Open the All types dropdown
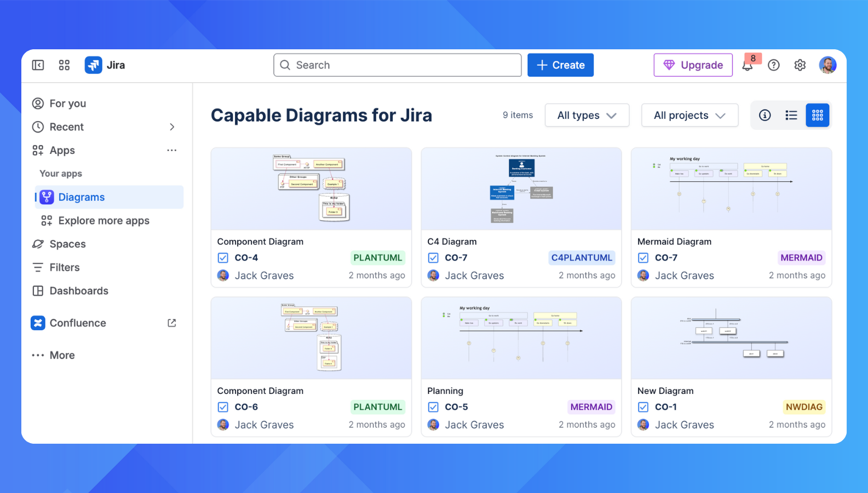The width and height of the screenshot is (868, 493). pyautogui.click(x=587, y=116)
